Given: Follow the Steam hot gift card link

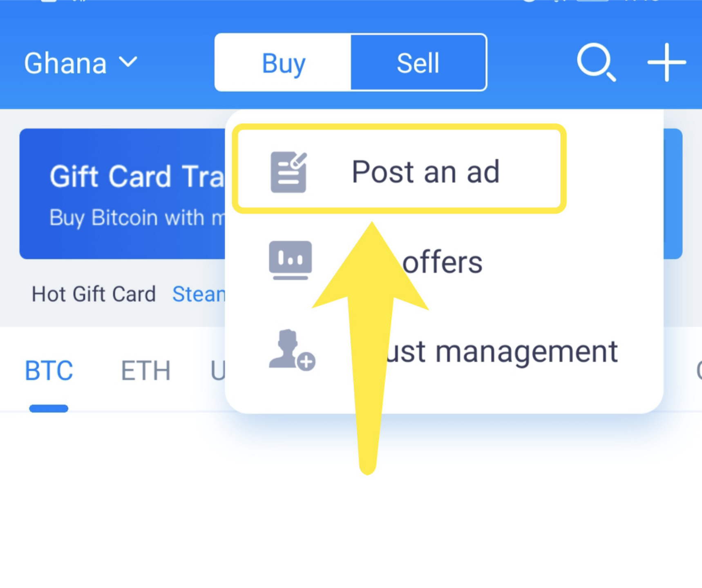Looking at the screenshot, I should [199, 294].
